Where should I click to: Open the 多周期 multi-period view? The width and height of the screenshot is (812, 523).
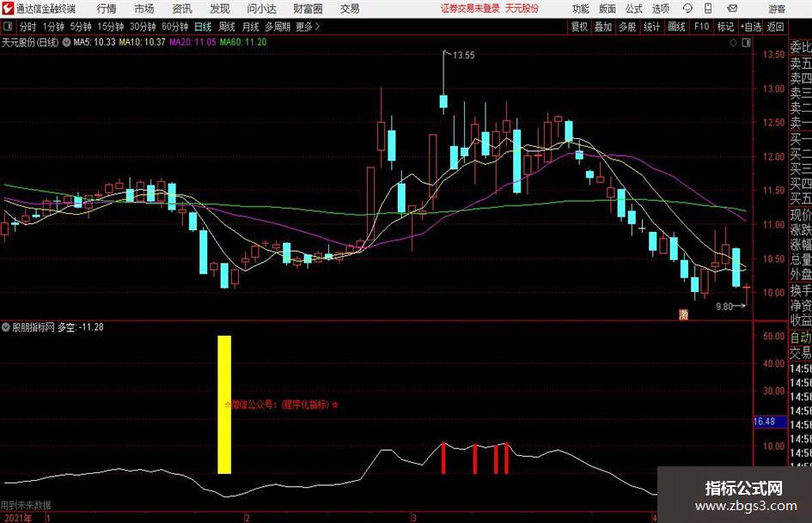[278, 27]
